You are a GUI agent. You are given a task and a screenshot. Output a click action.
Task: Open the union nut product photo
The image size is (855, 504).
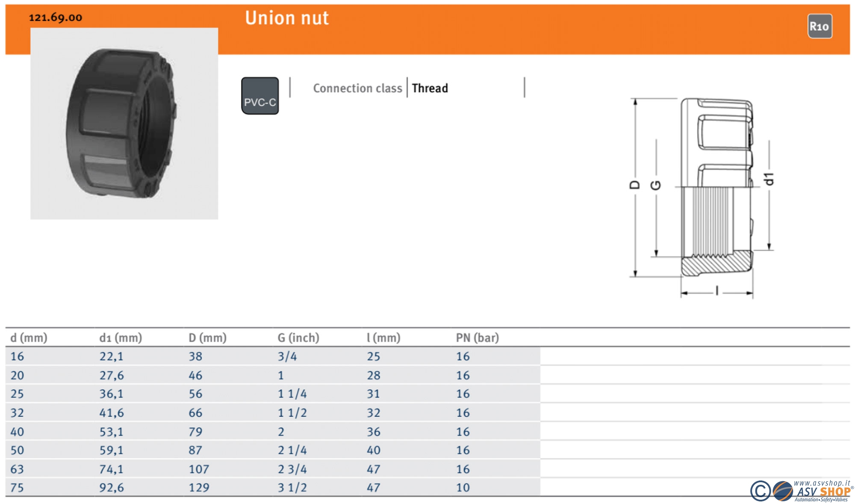124,124
